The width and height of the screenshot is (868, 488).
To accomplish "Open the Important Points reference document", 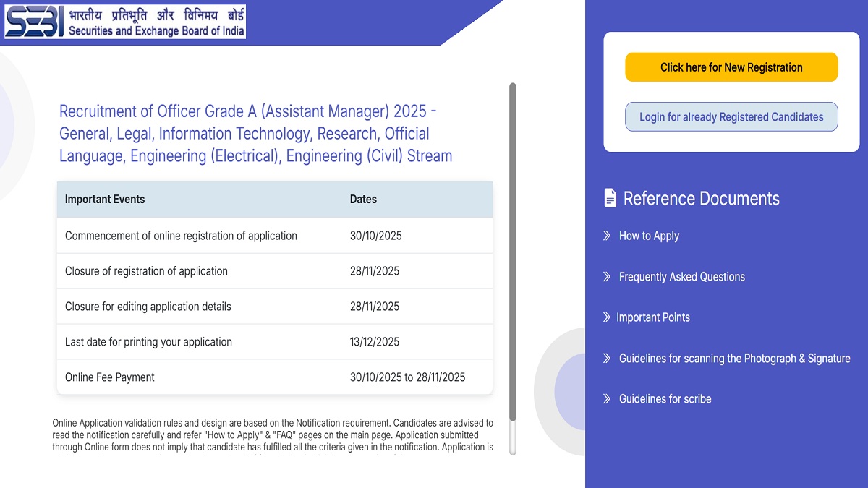I will click(x=654, y=317).
